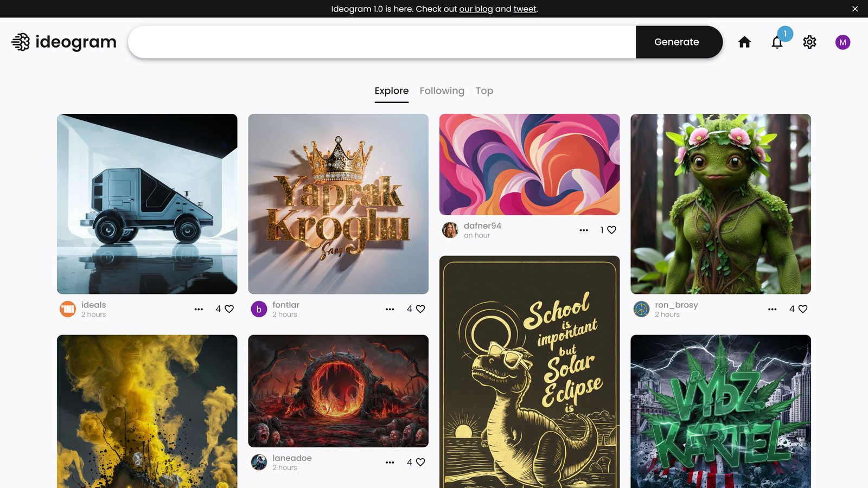868x488 pixels.
Task: Switch to the Top tab
Action: click(484, 91)
